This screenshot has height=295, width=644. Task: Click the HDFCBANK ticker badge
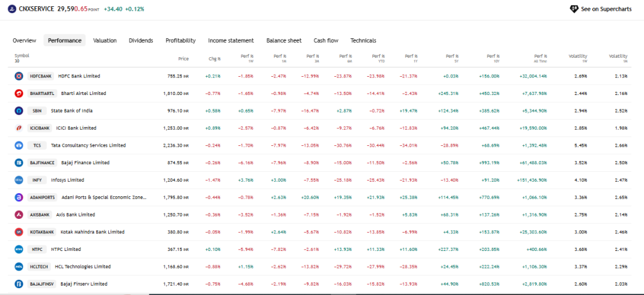click(41, 76)
